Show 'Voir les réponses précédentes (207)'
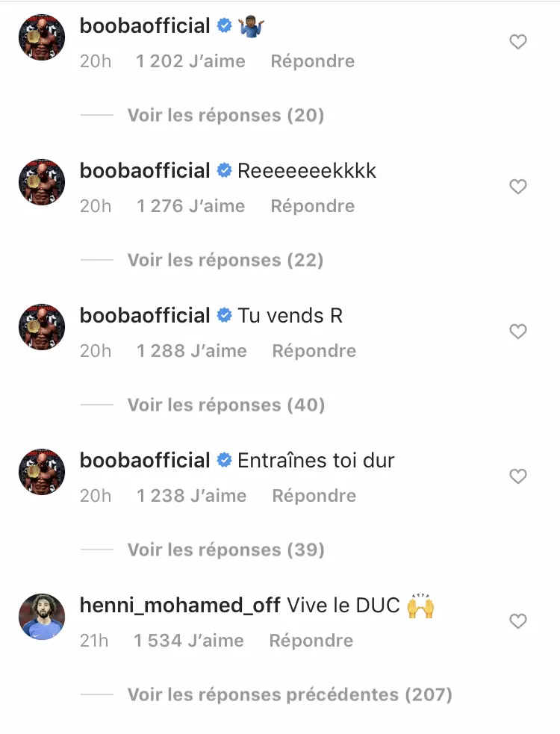Image resolution: width=560 pixels, height=734 pixels. point(290,694)
